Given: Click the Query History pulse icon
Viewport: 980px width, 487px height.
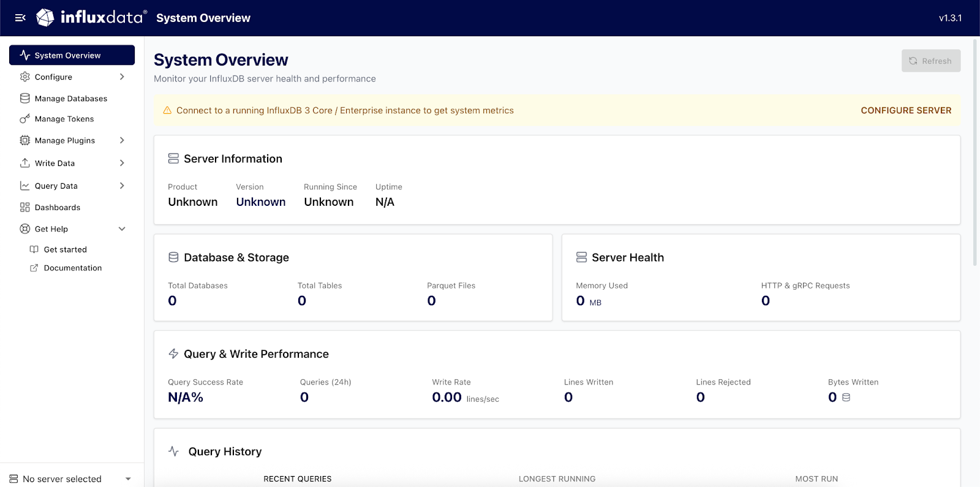Looking at the screenshot, I should point(173,451).
